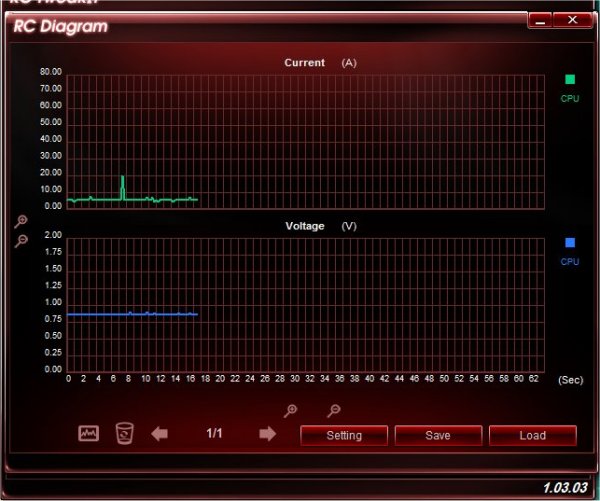Click the 0.75 voltage axis label

pyautogui.click(x=53, y=319)
